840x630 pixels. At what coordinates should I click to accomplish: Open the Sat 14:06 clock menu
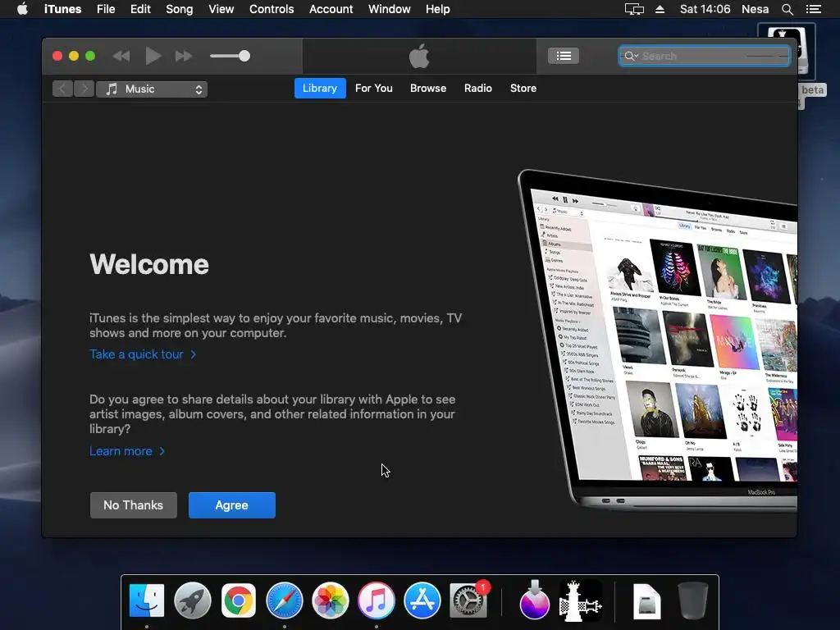click(705, 9)
